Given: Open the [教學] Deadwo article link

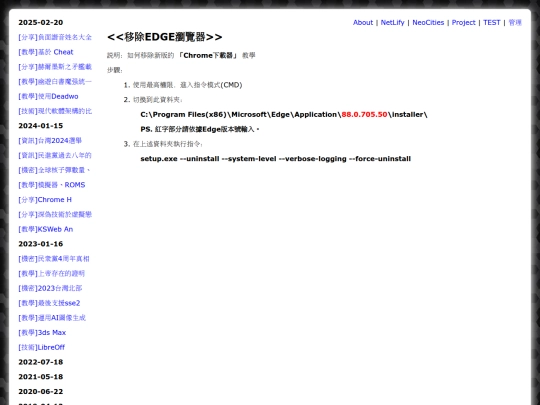Looking at the screenshot, I should [48, 96].
